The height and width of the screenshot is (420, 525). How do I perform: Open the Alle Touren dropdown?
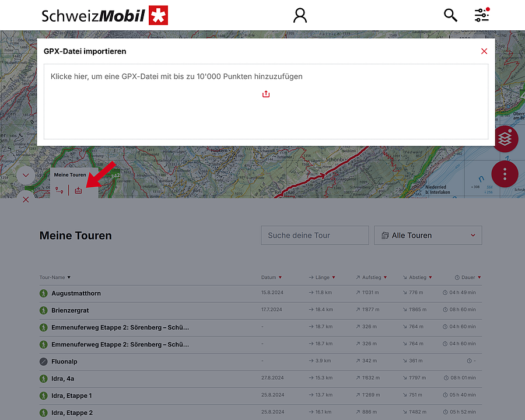point(428,235)
